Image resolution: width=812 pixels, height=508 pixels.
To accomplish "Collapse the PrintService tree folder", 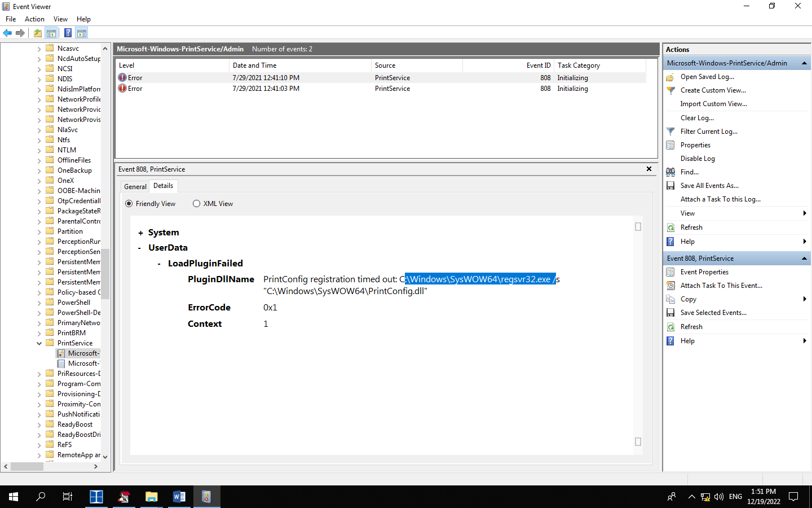I will point(39,343).
